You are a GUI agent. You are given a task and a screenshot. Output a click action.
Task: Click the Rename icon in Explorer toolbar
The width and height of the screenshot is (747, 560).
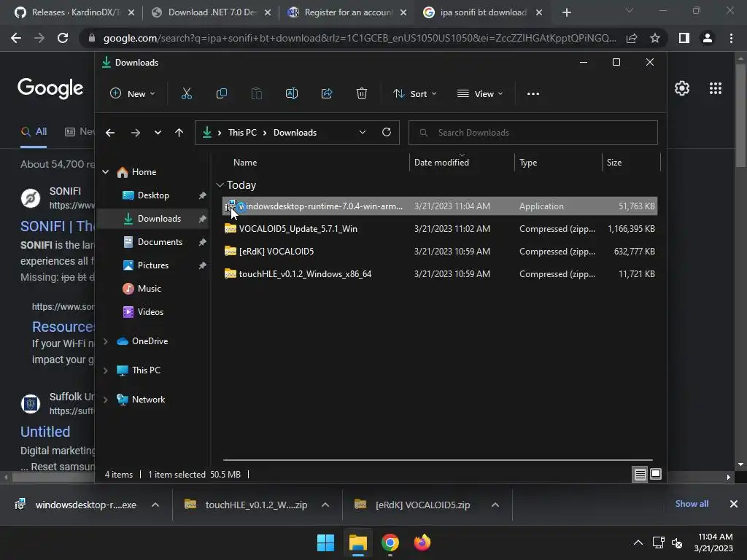point(292,94)
